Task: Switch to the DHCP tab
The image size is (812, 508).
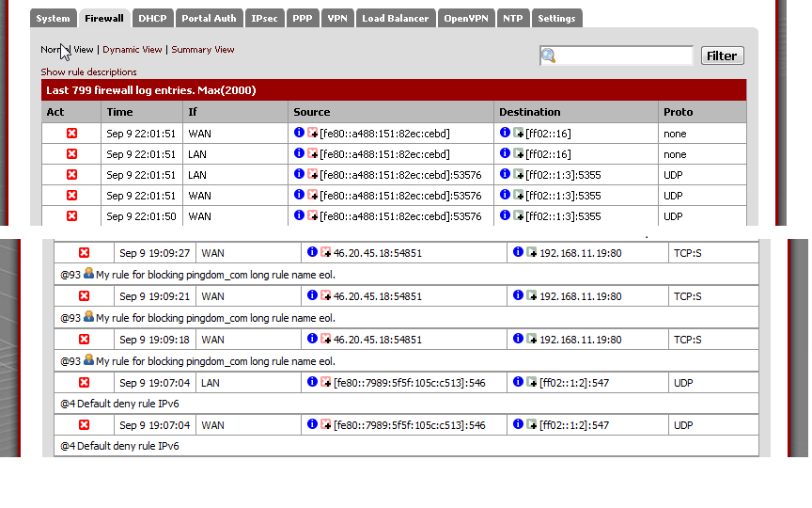Action: pyautogui.click(x=153, y=18)
